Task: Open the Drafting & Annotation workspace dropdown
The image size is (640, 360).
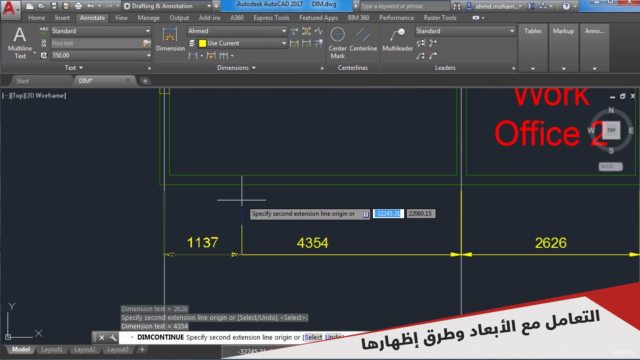Action: [x=209, y=6]
